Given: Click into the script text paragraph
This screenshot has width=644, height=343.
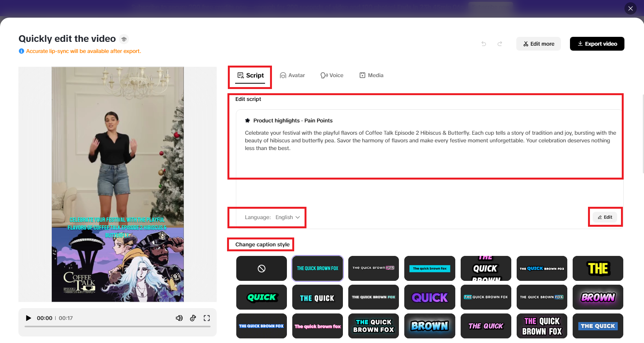Looking at the screenshot, I should point(430,141).
